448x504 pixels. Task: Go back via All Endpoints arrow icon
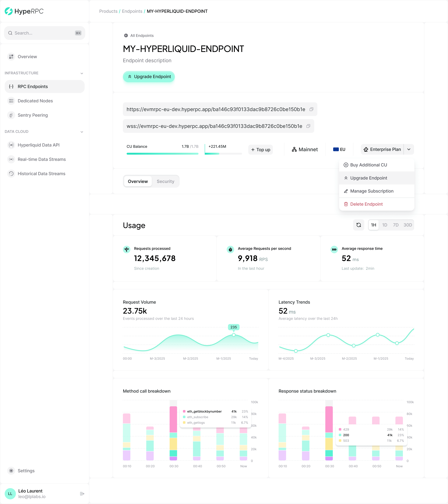[126, 35]
